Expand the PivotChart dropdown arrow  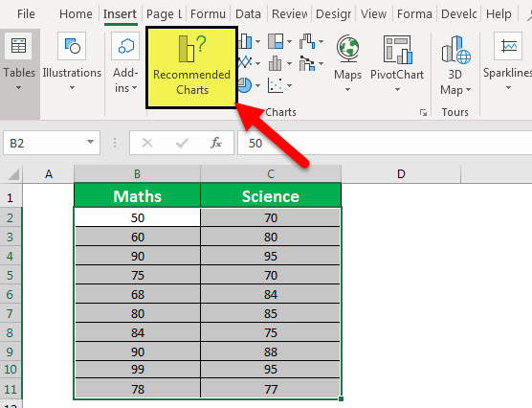(x=397, y=90)
